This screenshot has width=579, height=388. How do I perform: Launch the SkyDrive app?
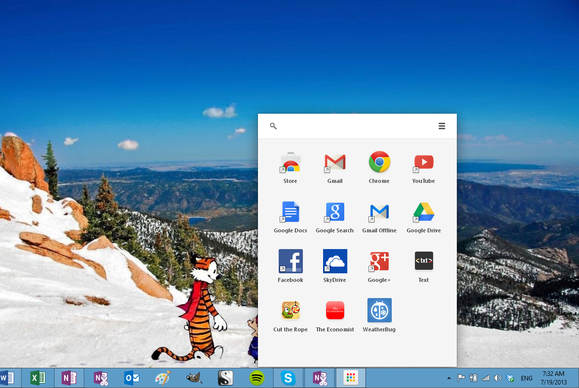coord(335,267)
